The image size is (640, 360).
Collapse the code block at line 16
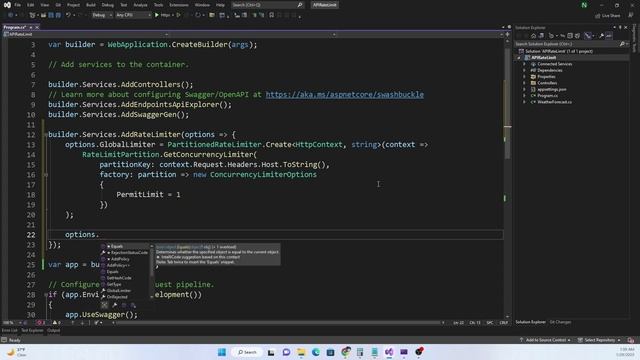46,175
